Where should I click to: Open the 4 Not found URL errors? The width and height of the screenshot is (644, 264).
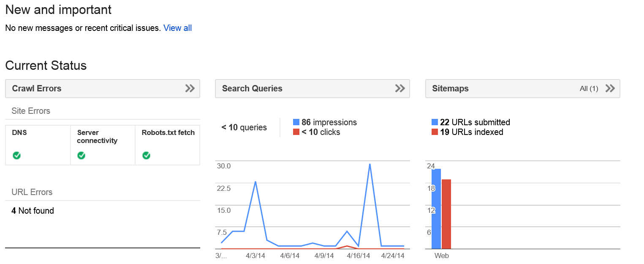coord(33,211)
